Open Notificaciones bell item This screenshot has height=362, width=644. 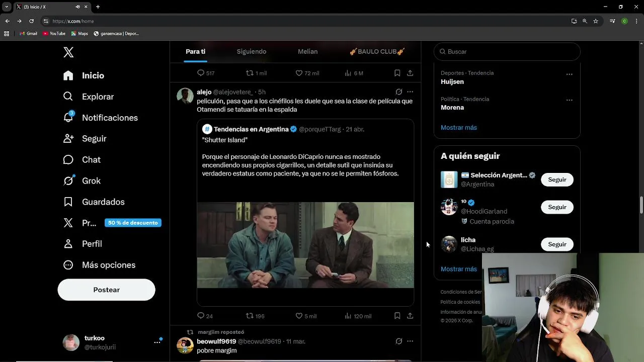(x=100, y=118)
